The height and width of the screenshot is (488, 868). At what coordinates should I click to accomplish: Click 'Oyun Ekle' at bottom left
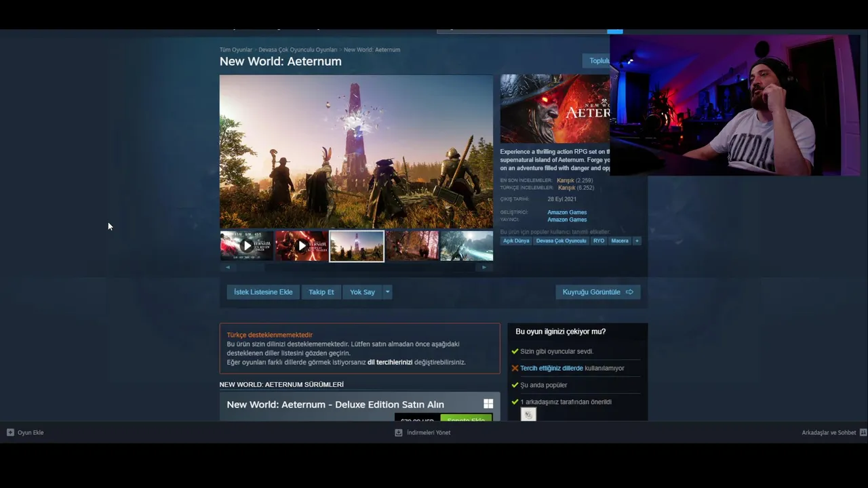[25, 432]
